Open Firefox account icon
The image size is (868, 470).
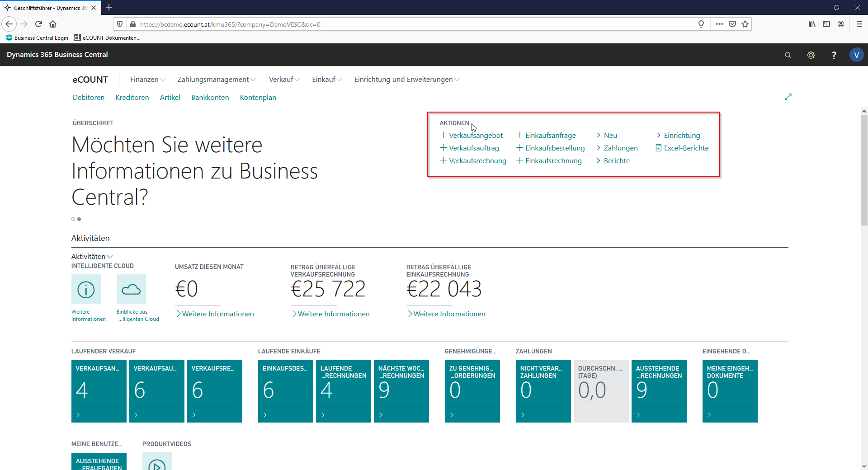pos(841,24)
